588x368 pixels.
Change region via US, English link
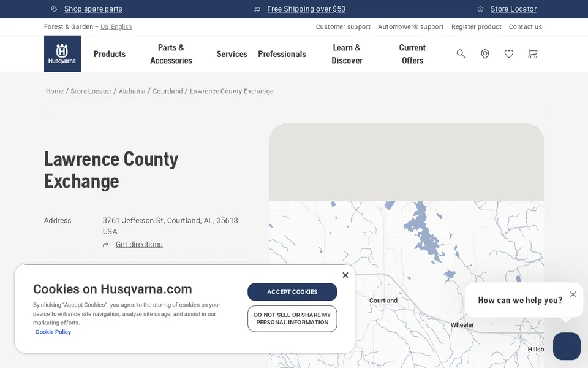tap(116, 26)
